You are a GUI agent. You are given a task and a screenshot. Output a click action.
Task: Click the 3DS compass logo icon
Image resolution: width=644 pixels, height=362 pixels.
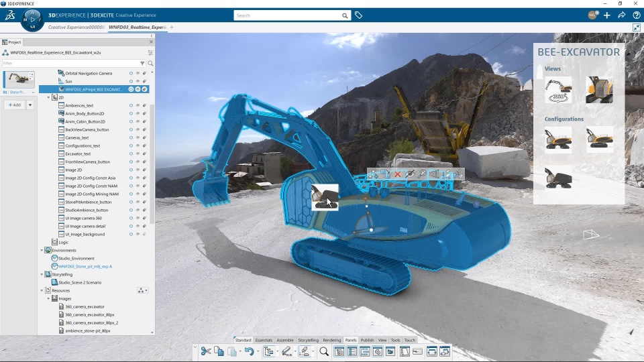pos(10,15)
